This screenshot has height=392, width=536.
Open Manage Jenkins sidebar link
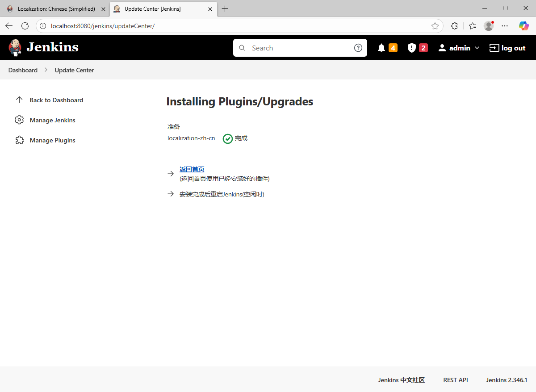[52, 120]
